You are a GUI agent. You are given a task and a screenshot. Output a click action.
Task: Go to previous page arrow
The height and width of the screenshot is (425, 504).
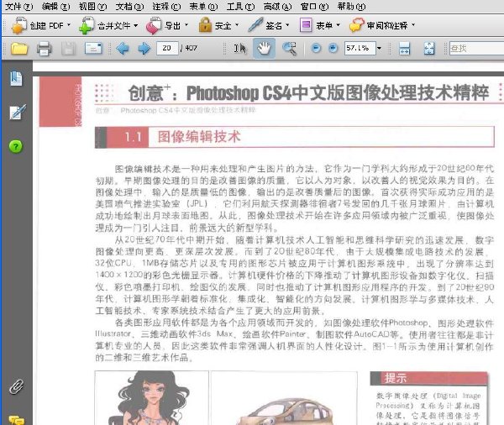(123, 49)
